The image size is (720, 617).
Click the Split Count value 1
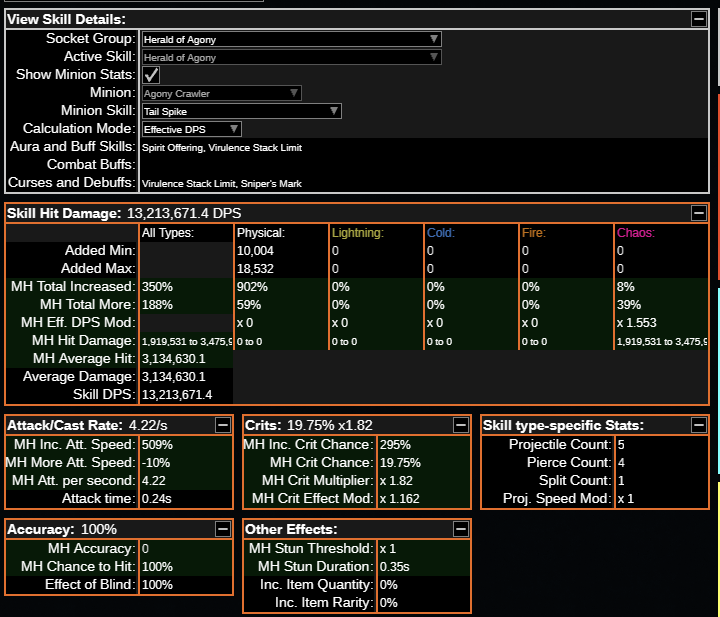click(x=621, y=481)
